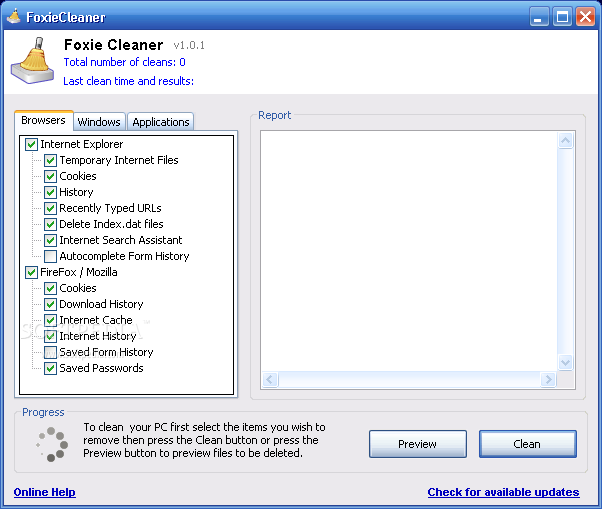Image resolution: width=602 pixels, height=509 pixels.
Task: Click Check for available updates link
Action: 503,492
